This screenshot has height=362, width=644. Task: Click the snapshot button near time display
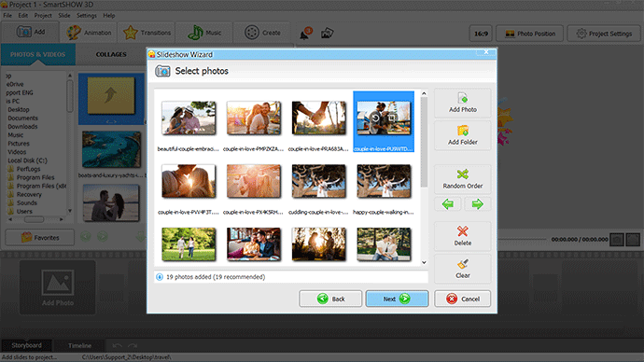617,239
